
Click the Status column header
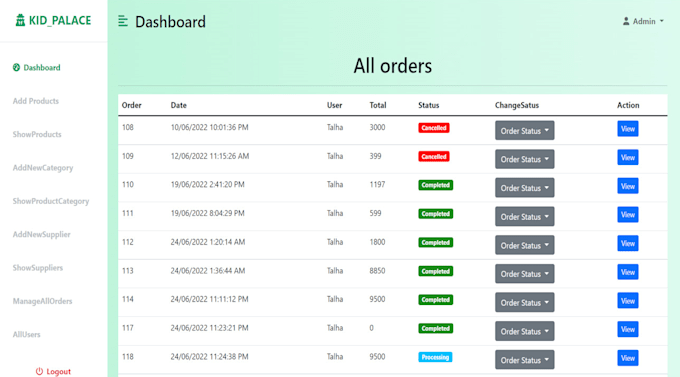(x=428, y=105)
